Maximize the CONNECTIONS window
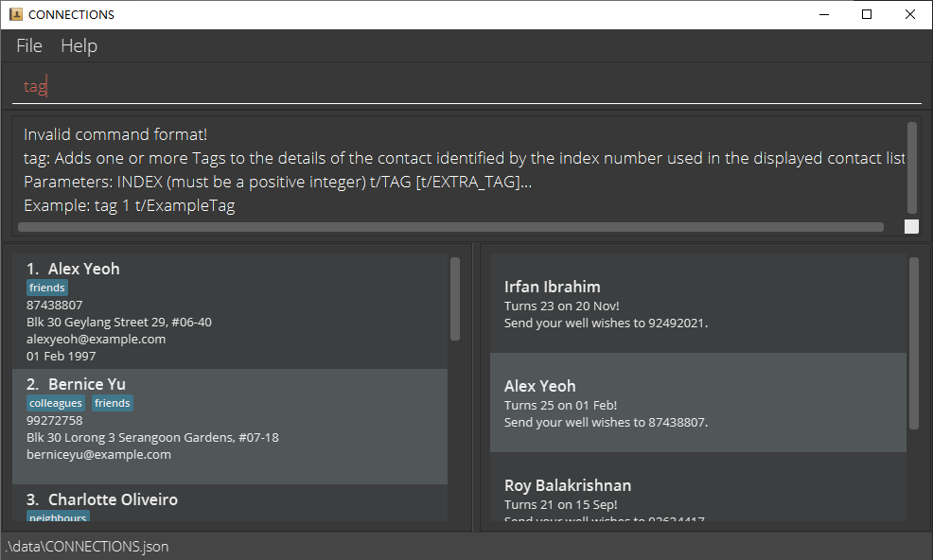The image size is (933, 560). click(867, 14)
